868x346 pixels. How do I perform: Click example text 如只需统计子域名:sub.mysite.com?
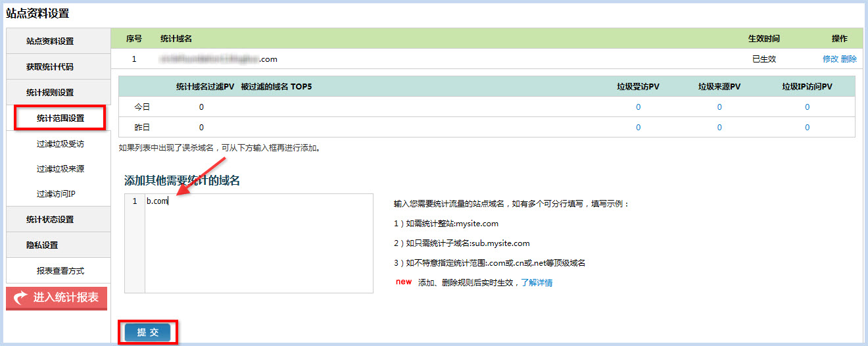pyautogui.click(x=462, y=243)
